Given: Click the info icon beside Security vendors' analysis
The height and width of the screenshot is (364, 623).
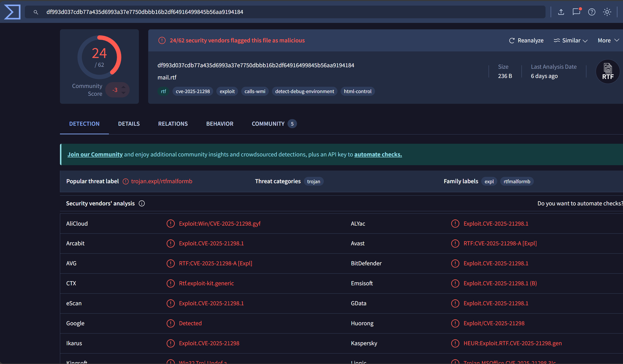Looking at the screenshot, I should tap(142, 204).
